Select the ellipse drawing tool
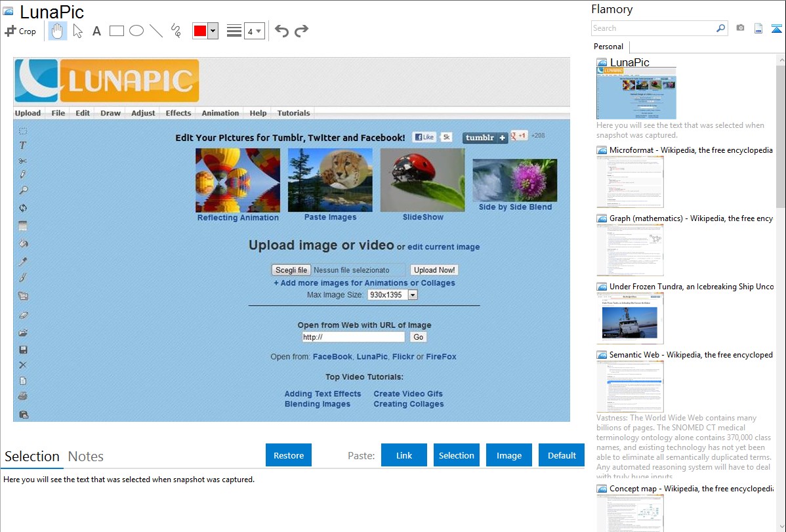 click(x=136, y=31)
